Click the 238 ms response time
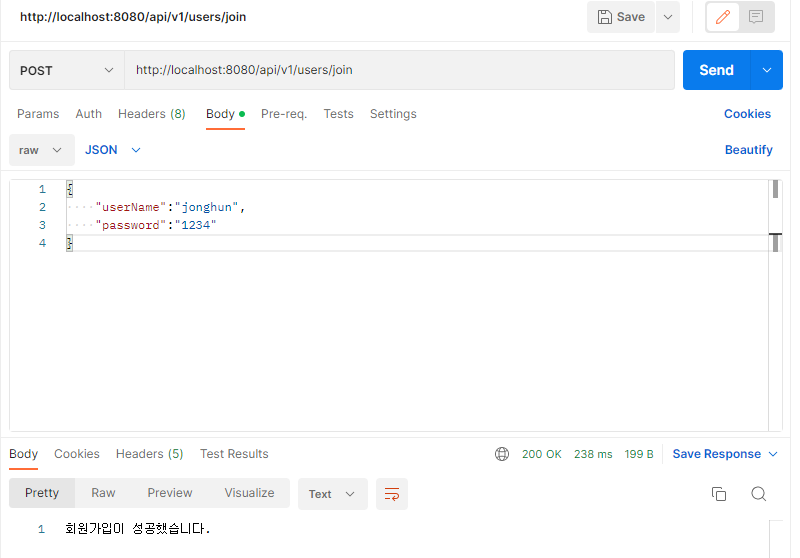 click(x=593, y=454)
